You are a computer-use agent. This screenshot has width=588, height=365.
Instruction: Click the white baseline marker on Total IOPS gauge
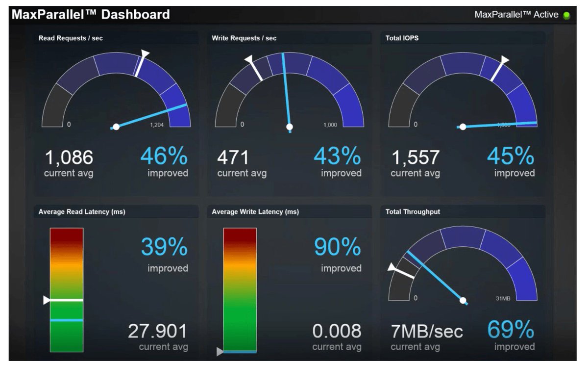click(500, 68)
